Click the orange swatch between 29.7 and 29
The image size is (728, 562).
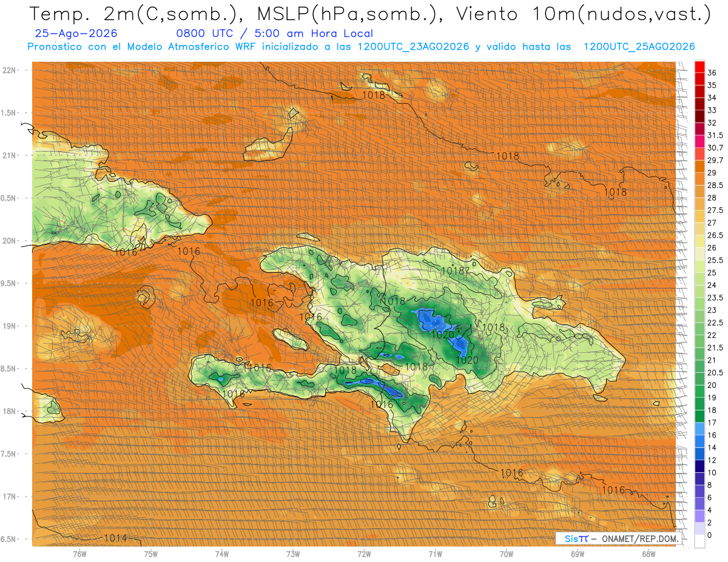(x=699, y=166)
